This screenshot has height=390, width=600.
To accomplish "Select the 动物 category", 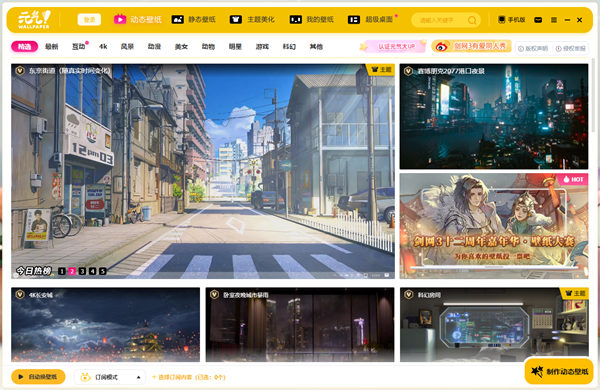I will tap(208, 47).
